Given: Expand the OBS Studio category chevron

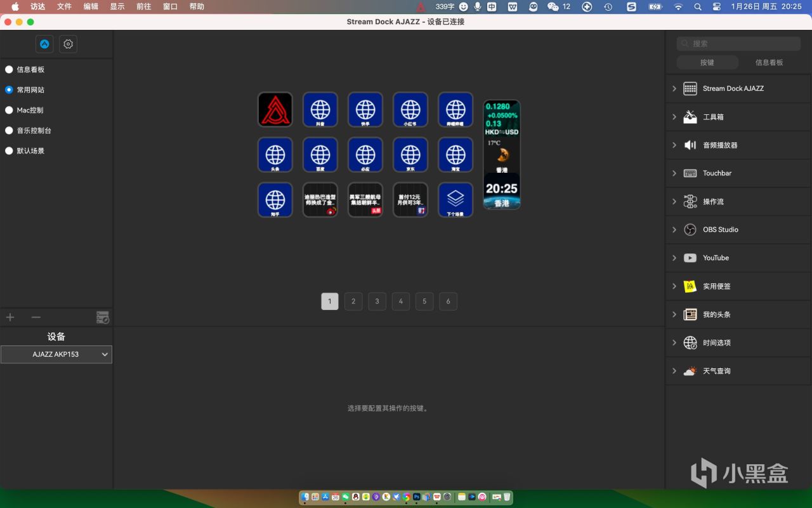Looking at the screenshot, I should point(674,230).
